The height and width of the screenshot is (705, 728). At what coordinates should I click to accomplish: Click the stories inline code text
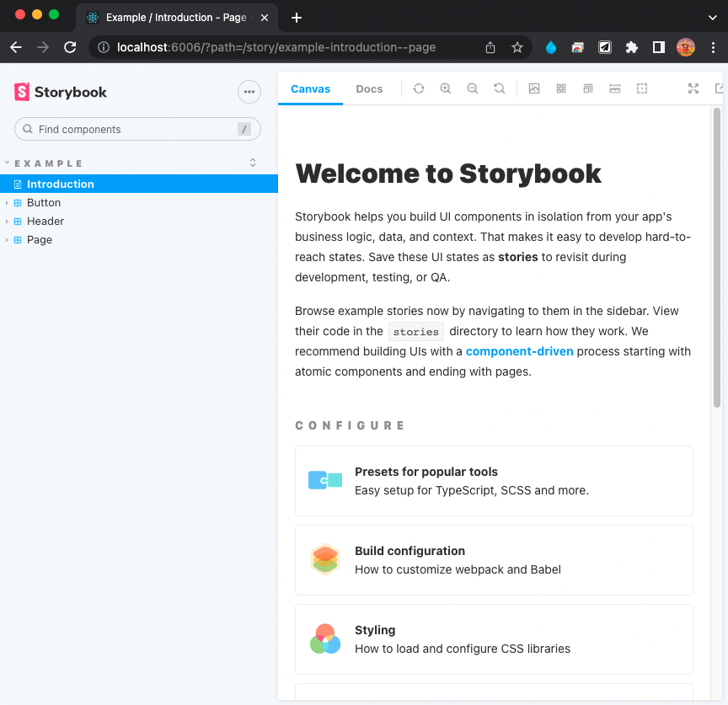pos(416,331)
